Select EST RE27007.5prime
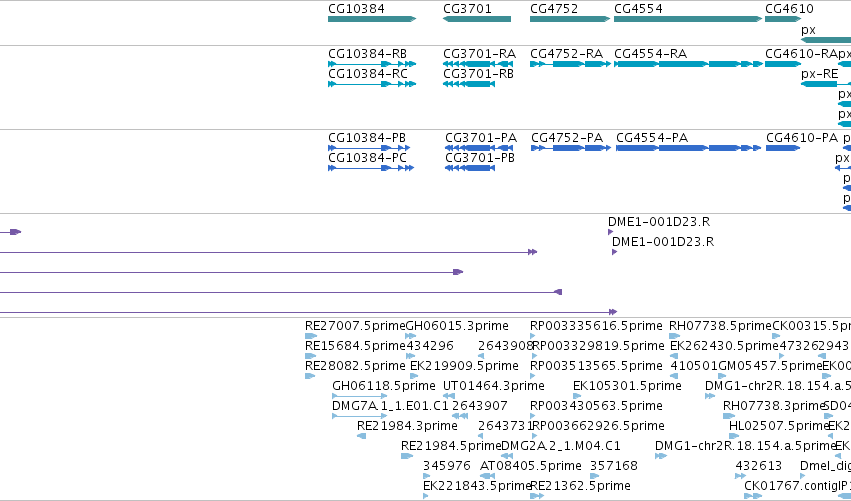Screen dimensions: 851x501 click(x=355, y=326)
